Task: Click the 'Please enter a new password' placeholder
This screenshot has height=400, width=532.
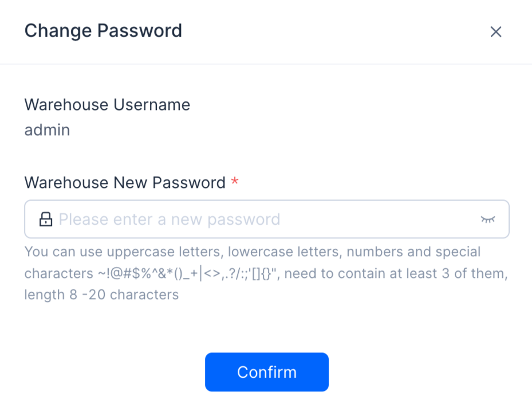Action: [170, 219]
